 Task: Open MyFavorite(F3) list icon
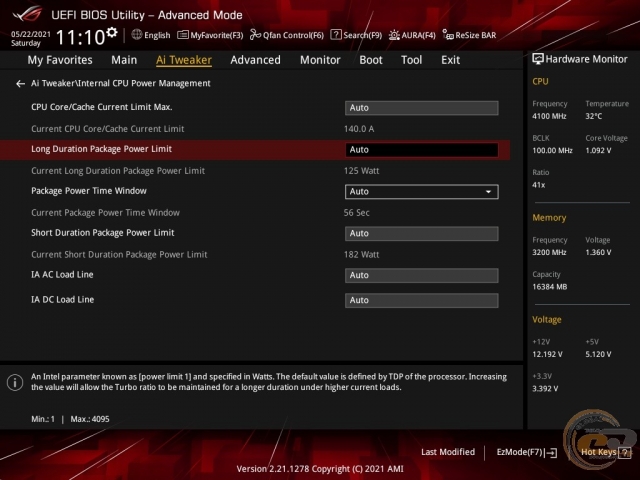click(x=182, y=35)
